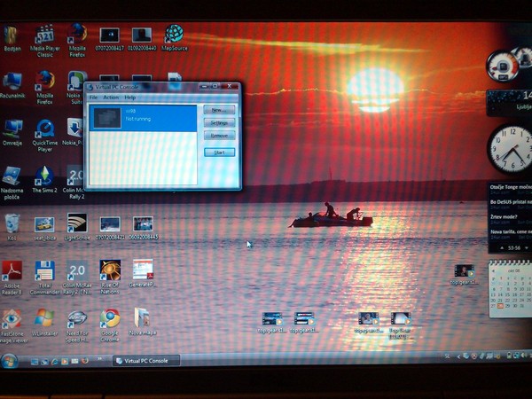
Task: Select the WLinstaller desktop icon
Action: pyautogui.click(x=44, y=323)
